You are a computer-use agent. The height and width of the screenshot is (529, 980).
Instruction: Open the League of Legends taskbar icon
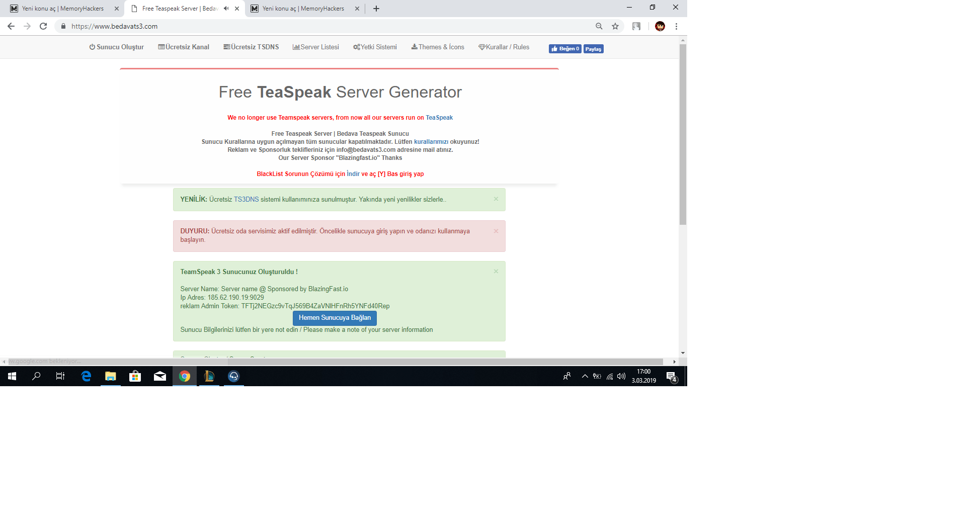pyautogui.click(x=209, y=376)
